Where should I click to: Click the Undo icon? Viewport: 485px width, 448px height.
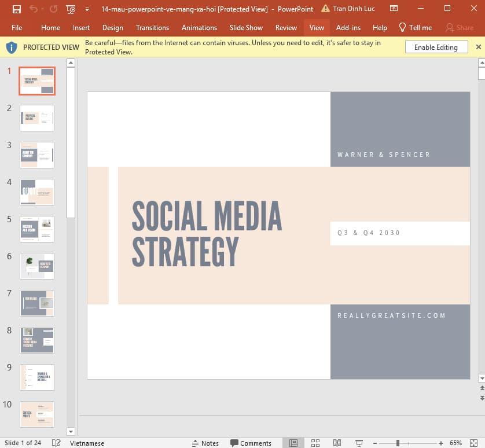click(x=32, y=9)
